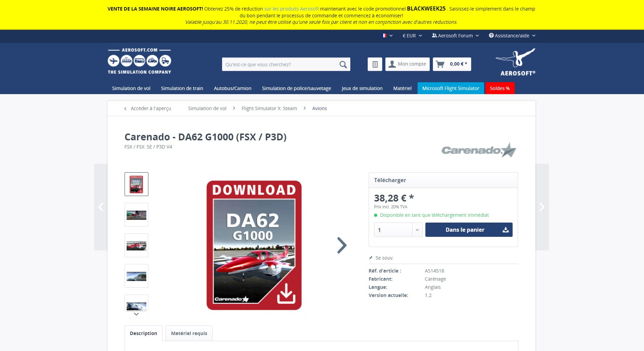Click 'Disponible en tant que téléchargement immédiat' text
Viewport: 644px width, 351px height.
[434, 215]
